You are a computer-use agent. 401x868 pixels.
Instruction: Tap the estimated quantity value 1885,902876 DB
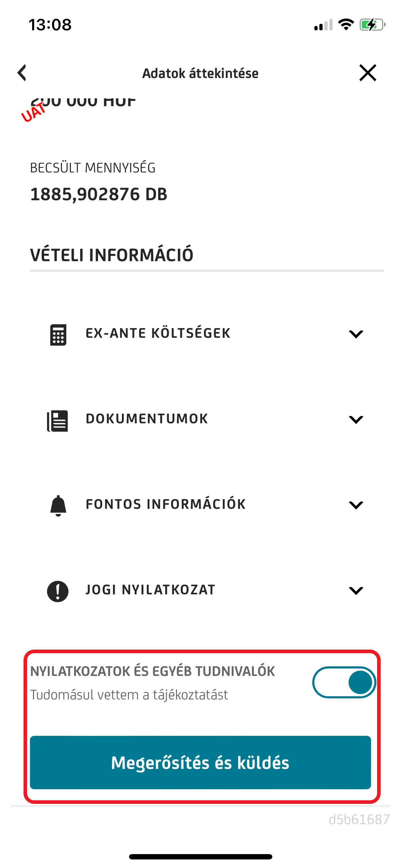(99, 195)
